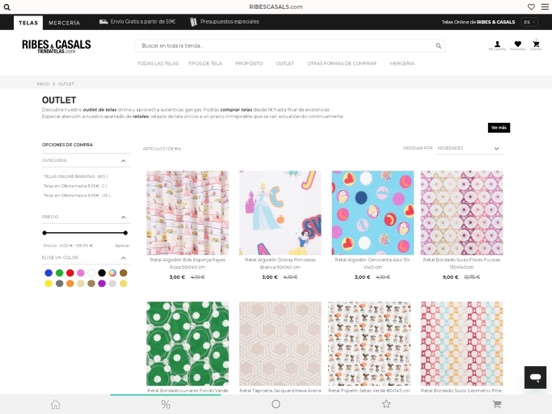Open the Novedades sort dropdown
The image size is (552, 414).
coord(470,148)
